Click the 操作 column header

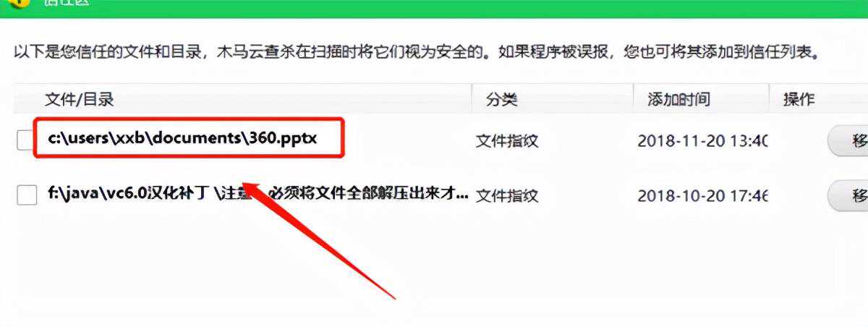pos(799,99)
